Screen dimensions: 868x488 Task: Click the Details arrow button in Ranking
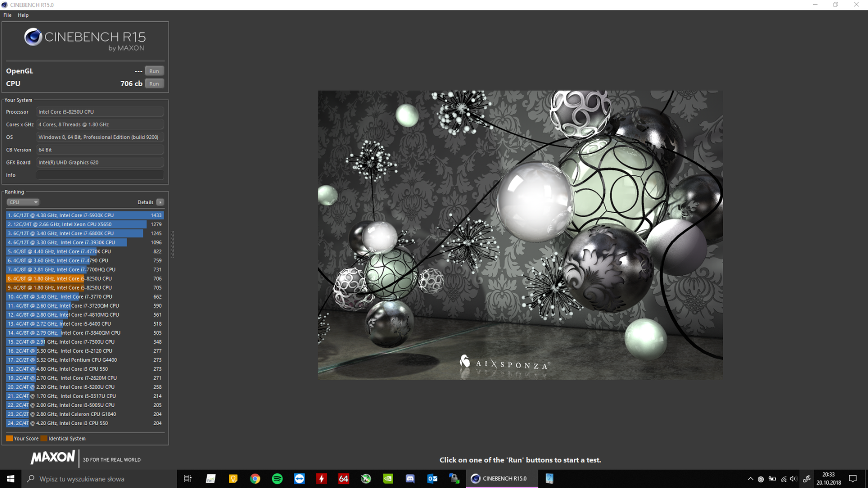click(160, 202)
